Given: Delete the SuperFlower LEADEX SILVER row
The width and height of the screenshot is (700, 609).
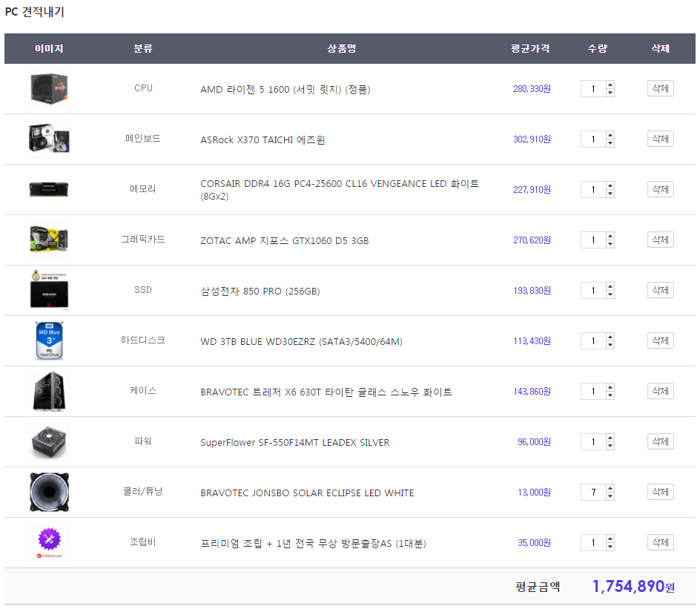Looking at the screenshot, I should pos(660,441).
